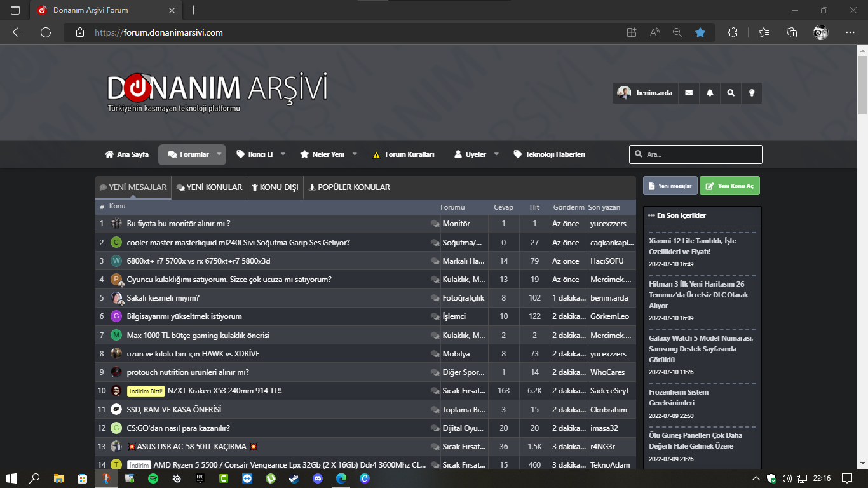
Task: Click browser Back arrow
Action: click(x=18, y=32)
